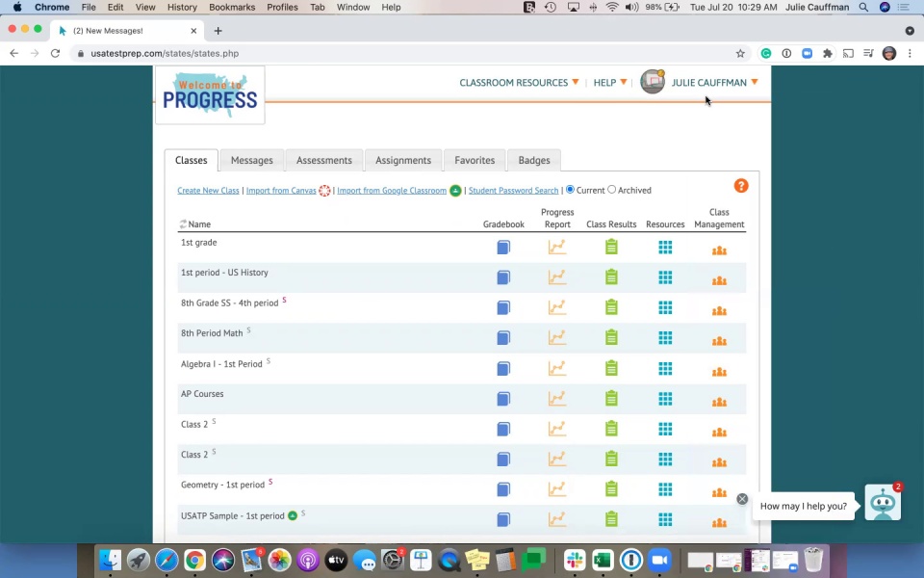Bookmark this page with the star icon
The height and width of the screenshot is (578, 924).
click(740, 54)
